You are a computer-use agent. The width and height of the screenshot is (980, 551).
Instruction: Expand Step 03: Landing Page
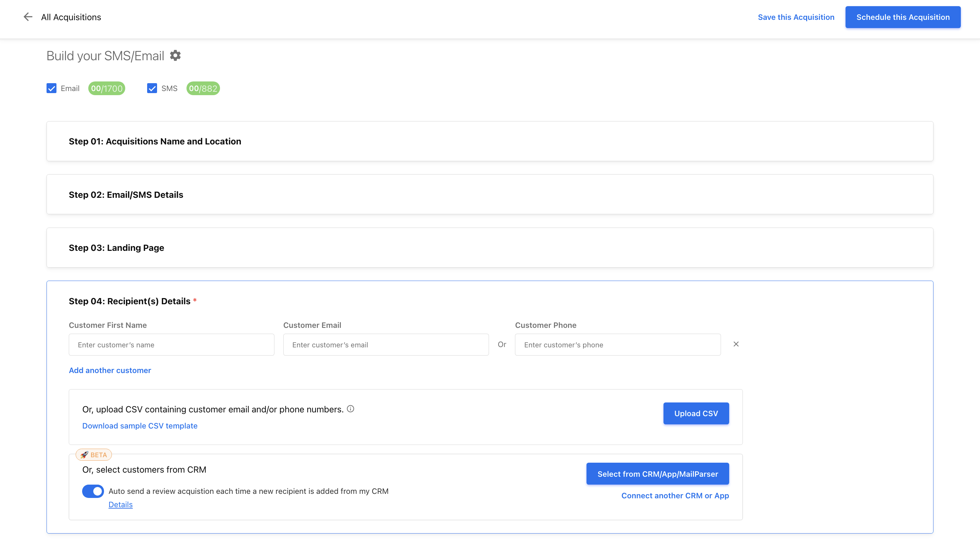coord(116,248)
